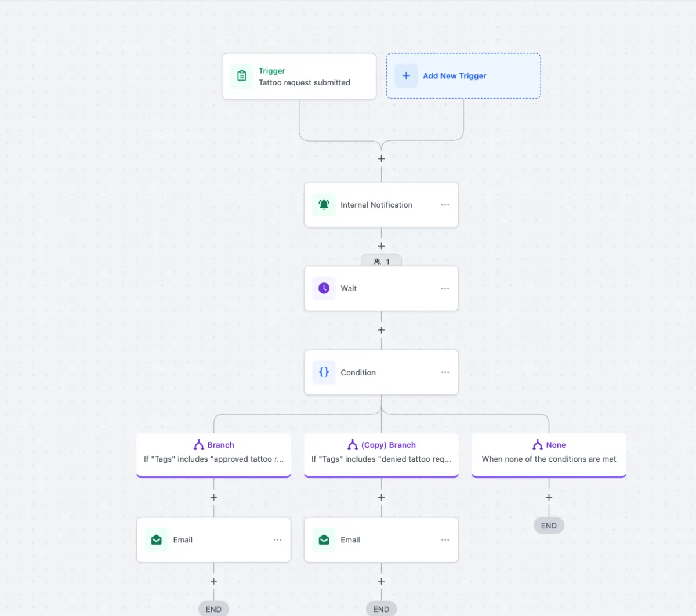Add a step below the (Copy) Branch header

point(381,497)
